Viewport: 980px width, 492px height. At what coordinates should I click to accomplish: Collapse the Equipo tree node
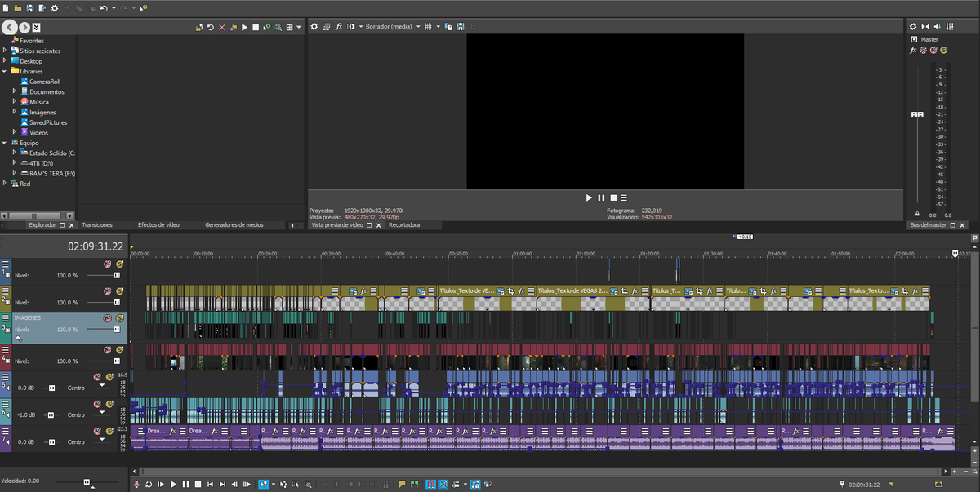(x=4, y=142)
